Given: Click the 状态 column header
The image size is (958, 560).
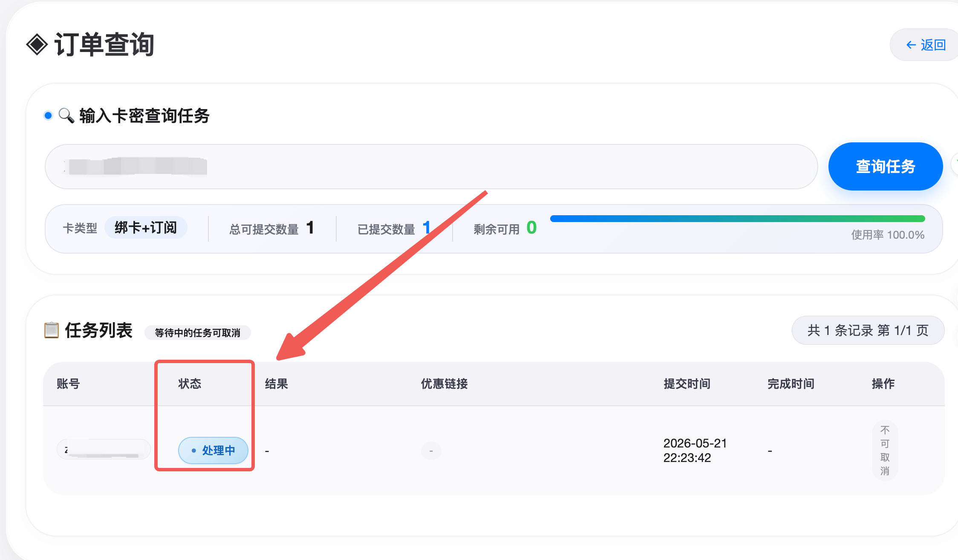Looking at the screenshot, I should click(190, 384).
